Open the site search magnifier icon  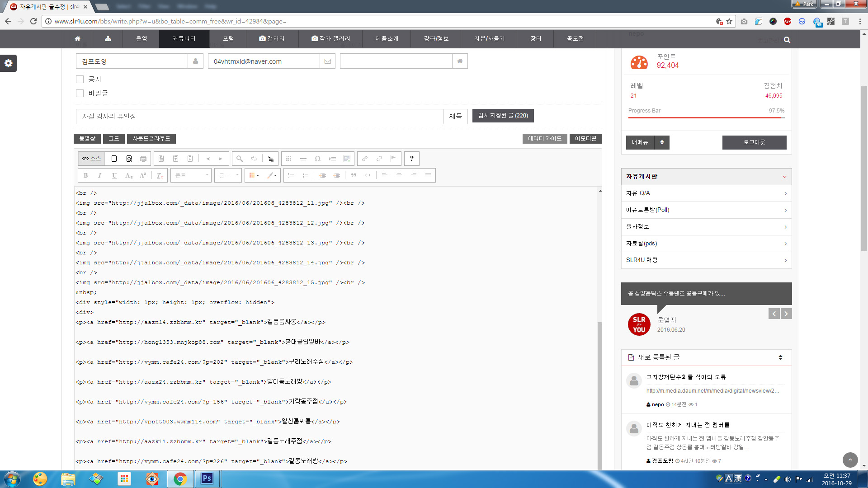(787, 40)
